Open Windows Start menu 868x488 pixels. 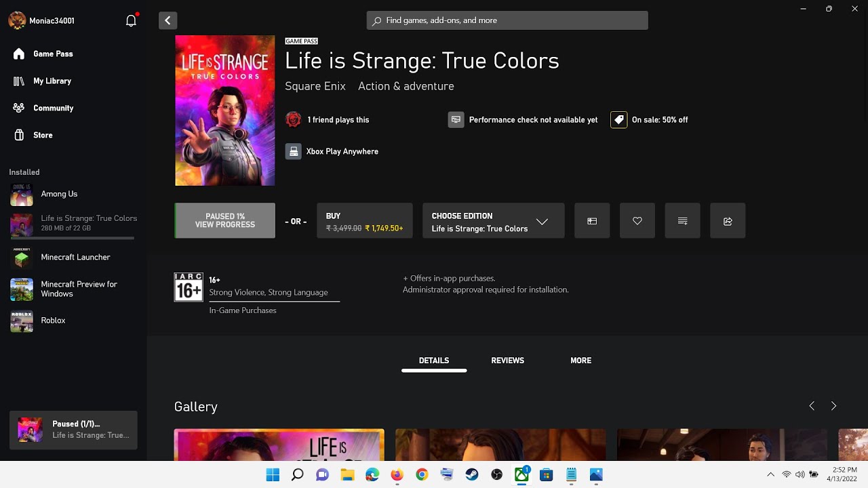tap(273, 474)
